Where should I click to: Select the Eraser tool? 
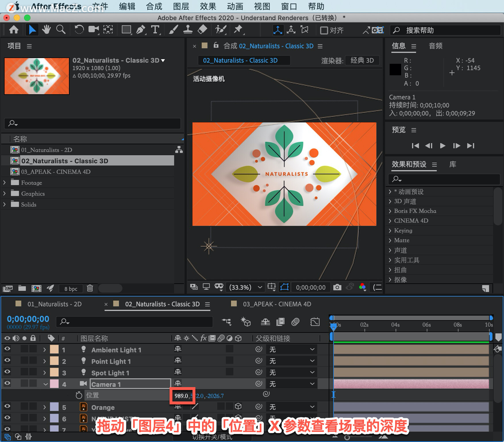point(202,30)
